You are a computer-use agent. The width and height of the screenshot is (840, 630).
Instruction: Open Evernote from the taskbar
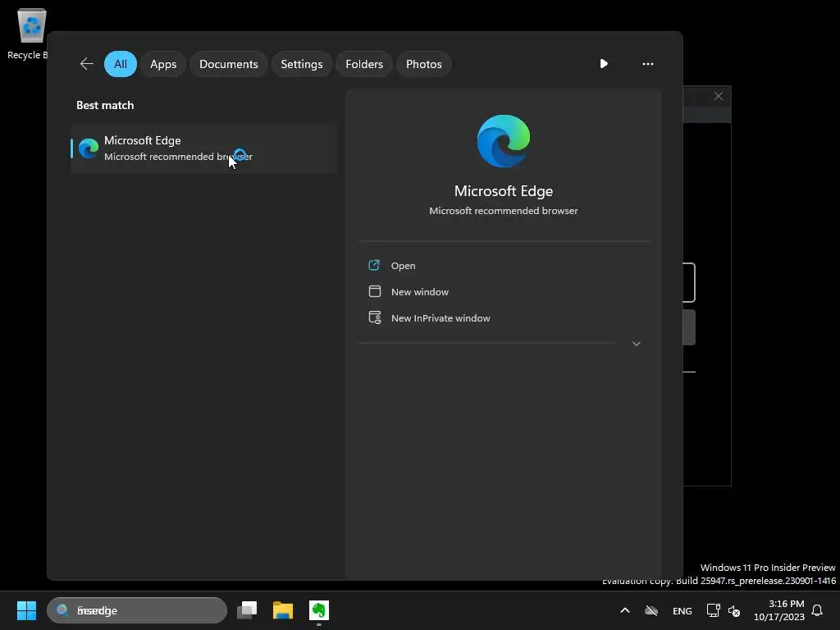click(x=319, y=610)
